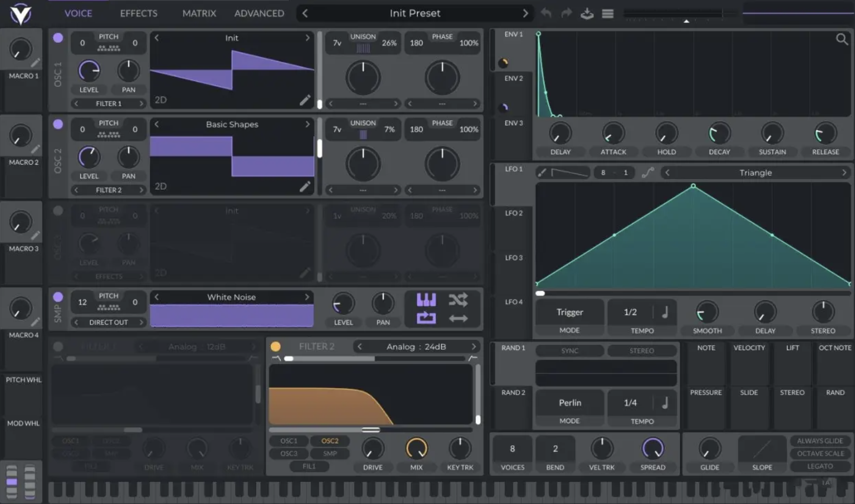This screenshot has height=504, width=855.
Task: Route OSC1 into Filter 2
Action: pos(288,440)
